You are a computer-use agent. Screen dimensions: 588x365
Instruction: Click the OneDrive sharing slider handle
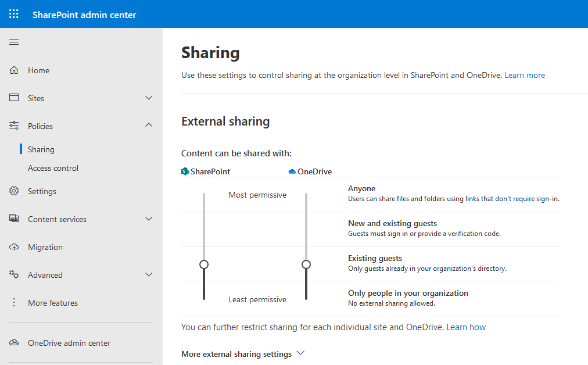pyautogui.click(x=306, y=264)
